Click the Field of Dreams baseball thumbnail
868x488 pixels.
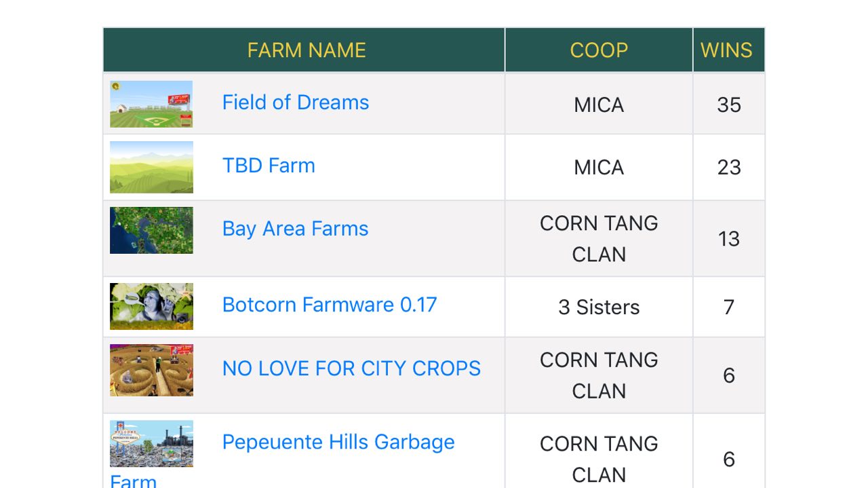click(151, 105)
